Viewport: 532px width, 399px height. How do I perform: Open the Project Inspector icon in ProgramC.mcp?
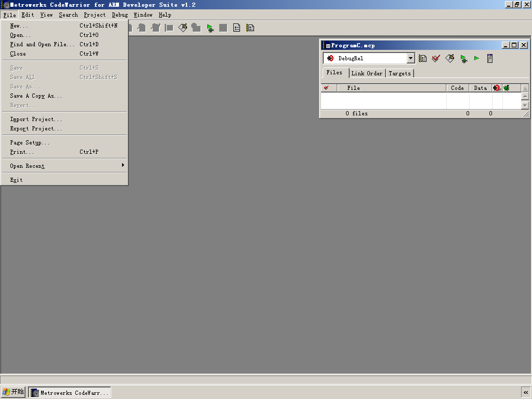[489, 58]
